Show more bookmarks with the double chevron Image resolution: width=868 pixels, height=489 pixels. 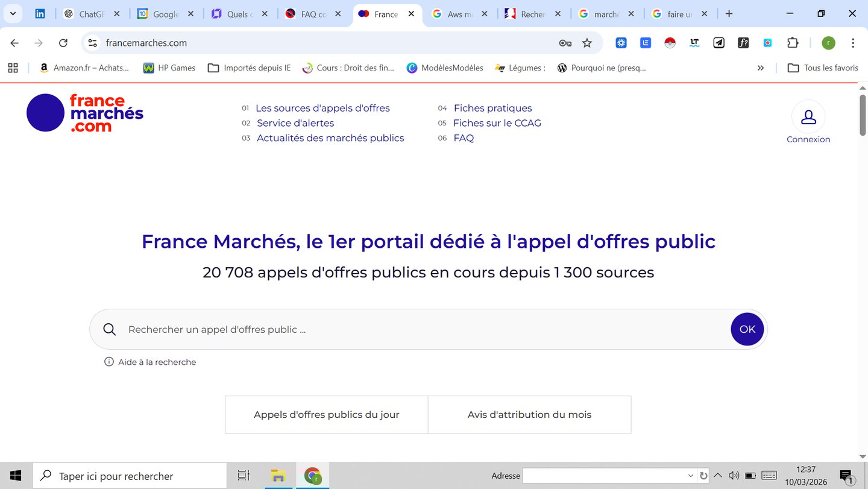pos(761,68)
